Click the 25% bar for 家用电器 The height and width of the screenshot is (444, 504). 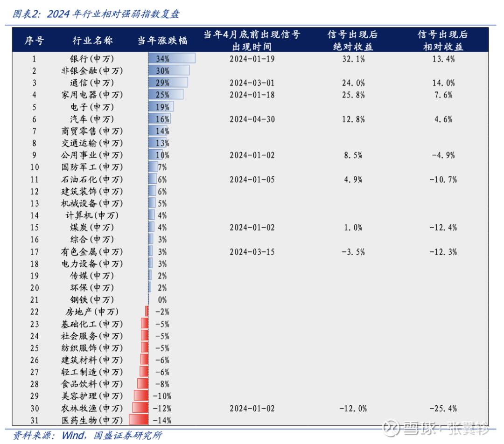pos(166,95)
